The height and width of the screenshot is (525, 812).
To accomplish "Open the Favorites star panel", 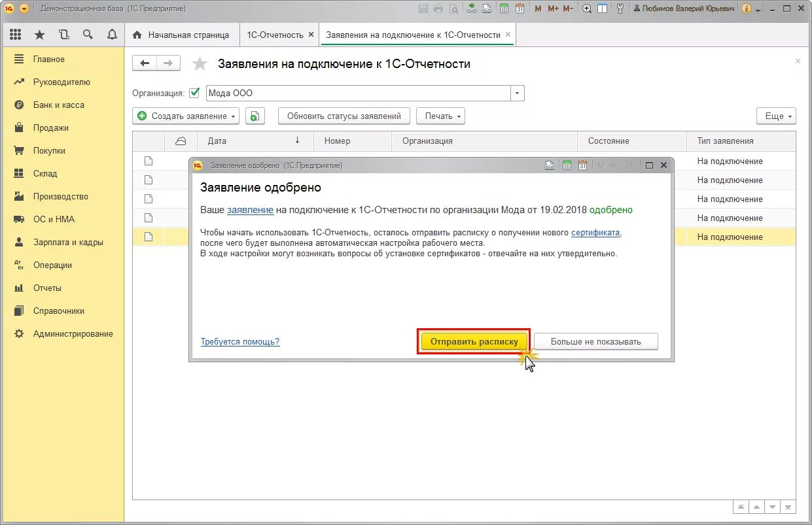I will click(x=40, y=35).
